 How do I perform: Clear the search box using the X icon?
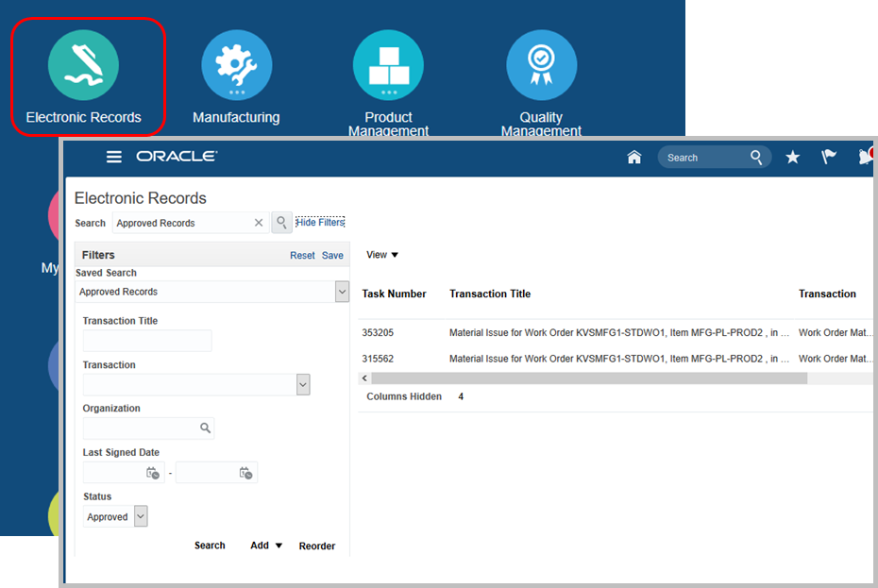click(x=259, y=223)
